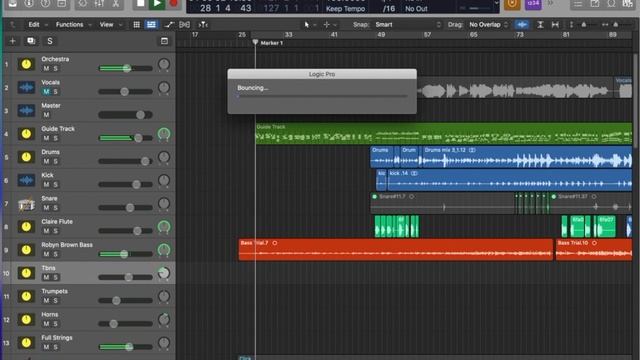Image resolution: width=640 pixels, height=360 pixels.
Task: Open Smart Controls knob icon
Action: [x=83, y=4]
